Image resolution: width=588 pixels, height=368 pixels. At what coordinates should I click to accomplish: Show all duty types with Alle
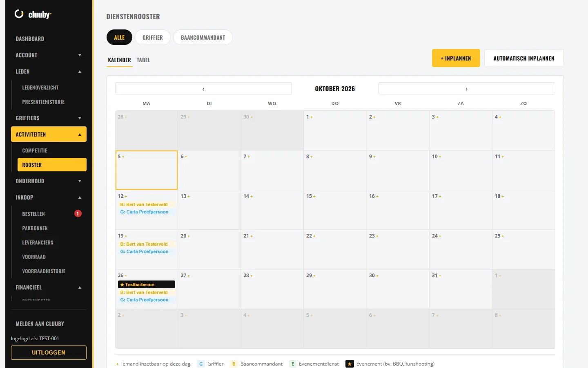point(119,37)
